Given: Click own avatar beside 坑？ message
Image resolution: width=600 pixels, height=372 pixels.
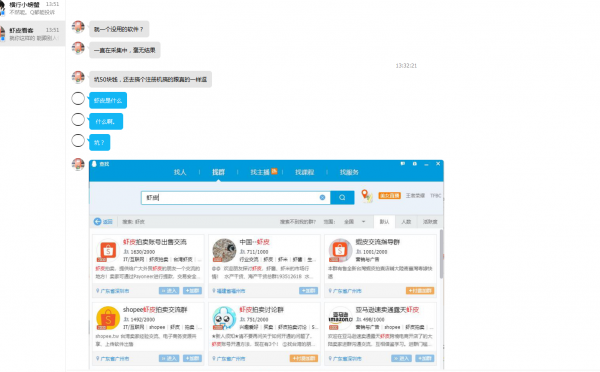Looking at the screenshot, I should click(x=78, y=140).
